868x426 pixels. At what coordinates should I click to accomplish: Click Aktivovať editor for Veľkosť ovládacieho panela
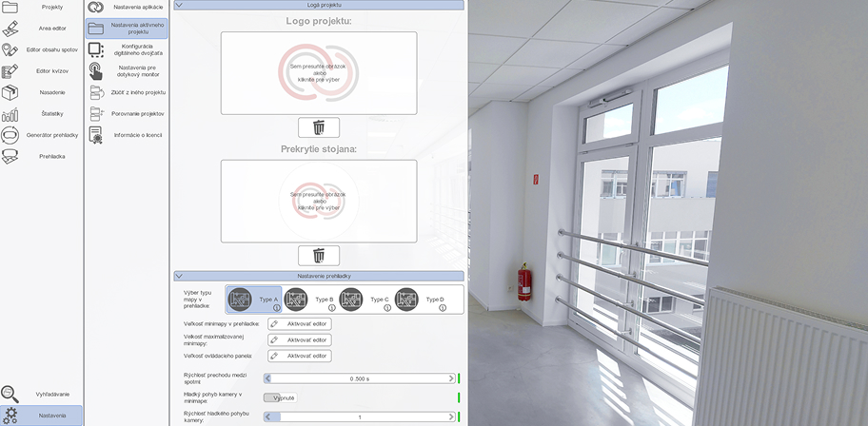coord(300,356)
